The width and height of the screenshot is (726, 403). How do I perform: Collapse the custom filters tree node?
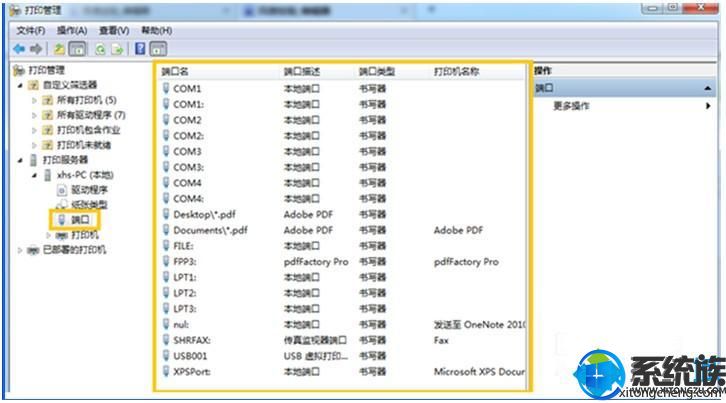20,86
